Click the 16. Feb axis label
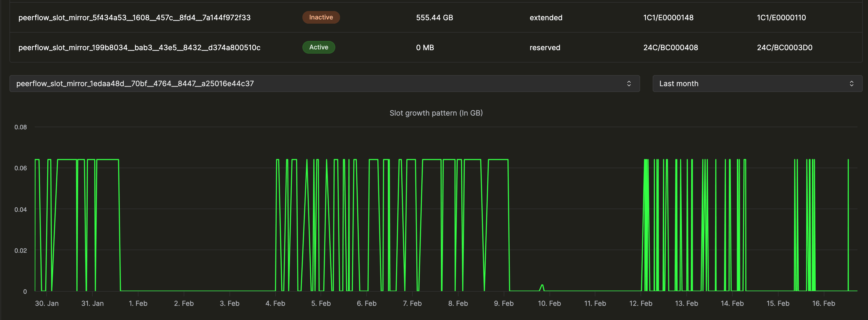This screenshot has width=868, height=320. tap(823, 303)
